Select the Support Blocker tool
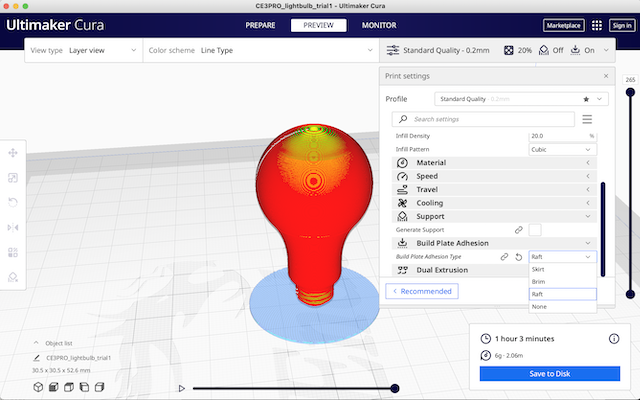Screen dimensions: 640x400 [x=13, y=277]
